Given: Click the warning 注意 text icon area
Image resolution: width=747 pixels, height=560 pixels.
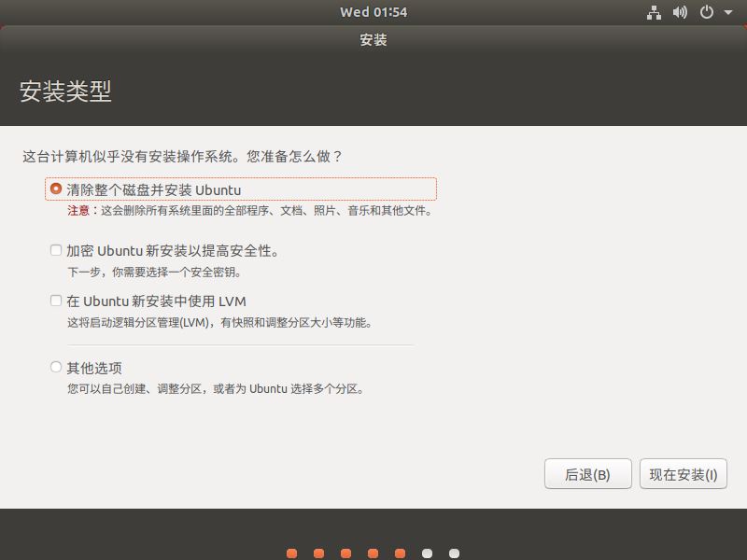Looking at the screenshot, I should pos(77,210).
